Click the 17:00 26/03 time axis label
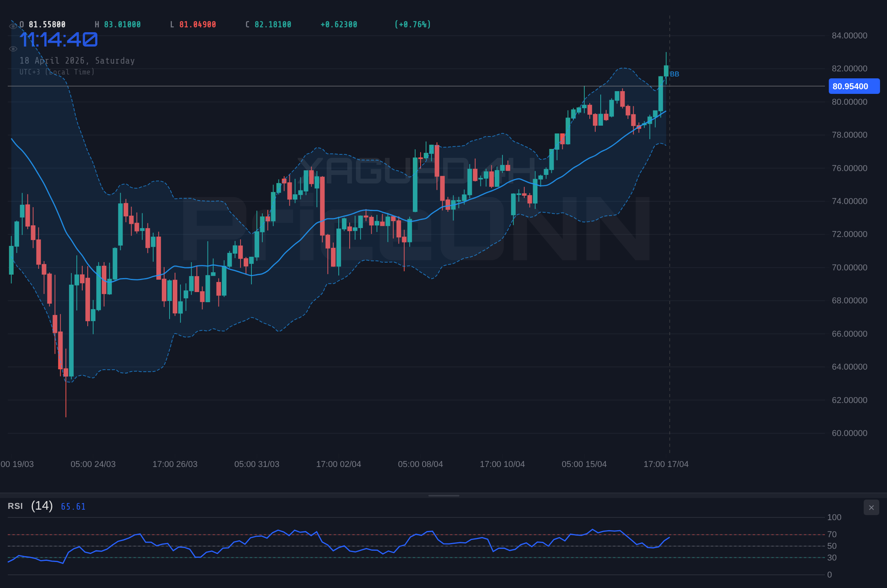This screenshot has height=588, width=887. click(175, 464)
